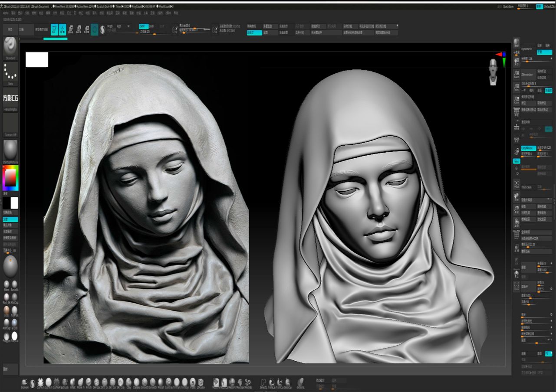Screen dimensions: 556x392
Task: Toggle Mrgb paint mode
Action: (x=110, y=26)
